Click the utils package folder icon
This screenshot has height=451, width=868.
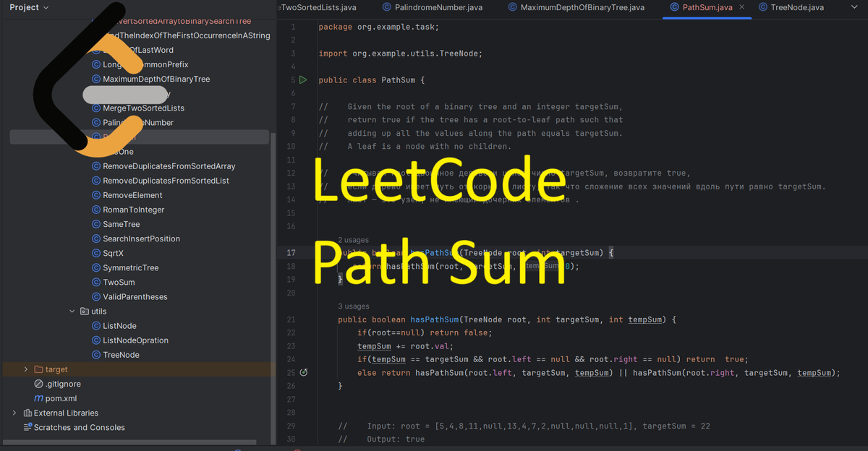point(85,312)
